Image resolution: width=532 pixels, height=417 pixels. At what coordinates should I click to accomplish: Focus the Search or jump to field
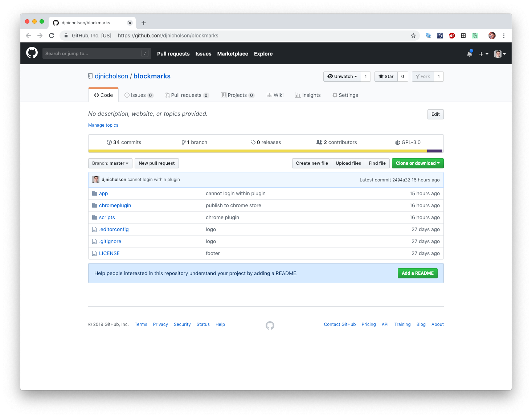tap(97, 53)
